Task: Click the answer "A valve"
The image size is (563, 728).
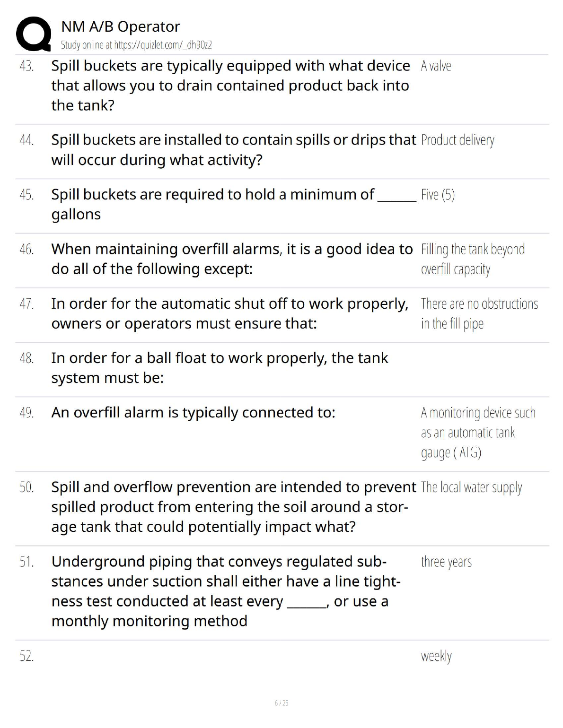Action: point(436,66)
